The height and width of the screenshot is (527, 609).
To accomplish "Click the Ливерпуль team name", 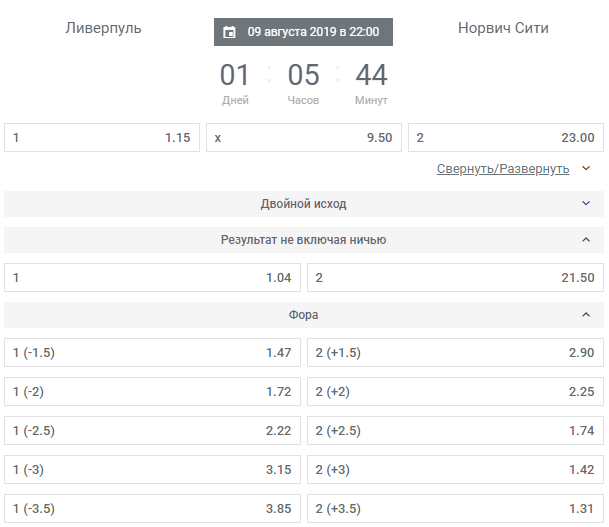I will click(x=103, y=28).
